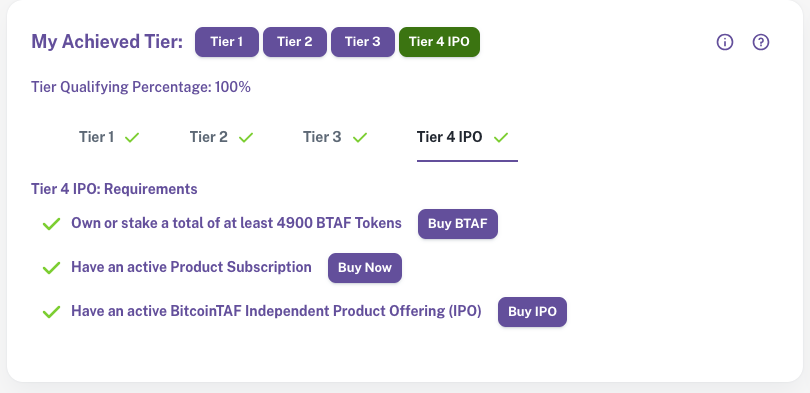Click the Buy BTAF button

click(458, 224)
